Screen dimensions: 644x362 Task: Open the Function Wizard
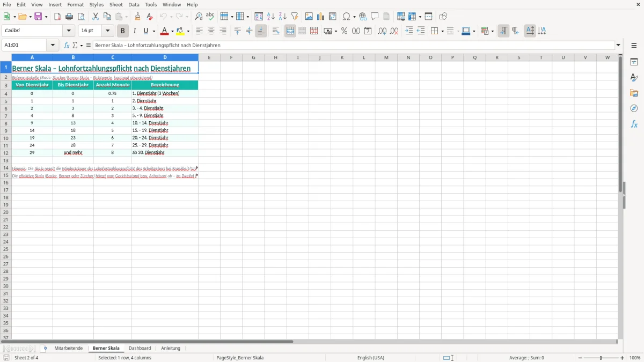click(67, 45)
